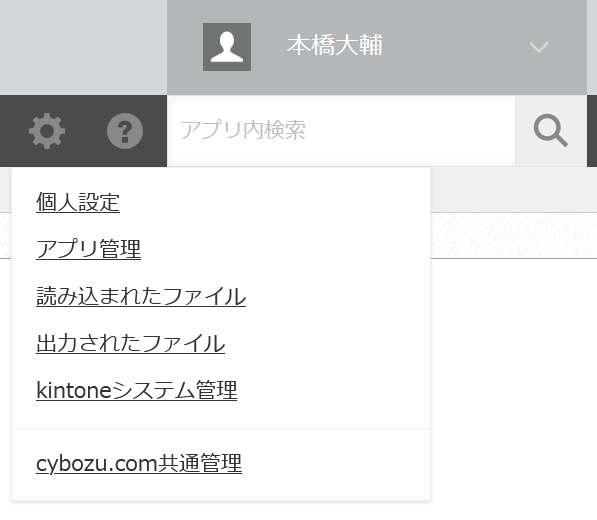Open the gear settings menu icon

[x=47, y=131]
